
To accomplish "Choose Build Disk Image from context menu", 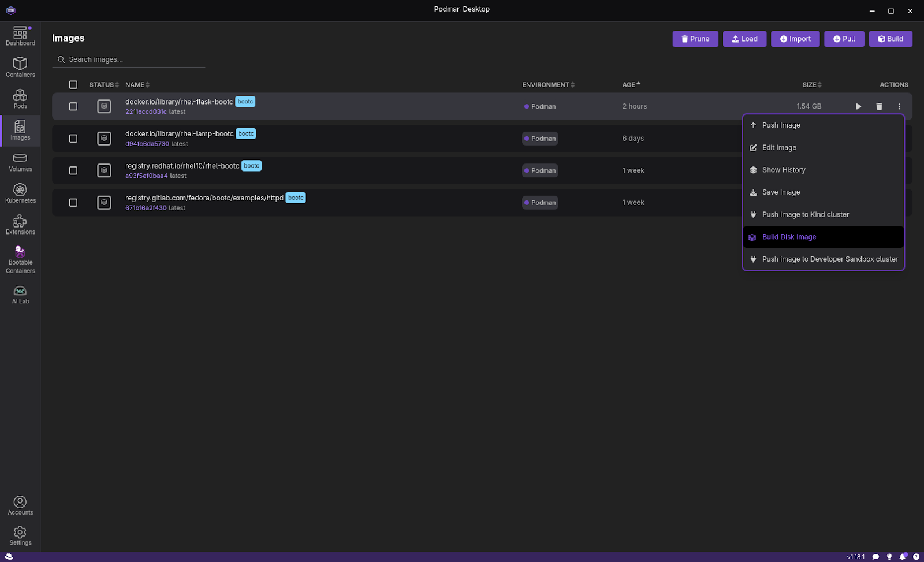I will (789, 237).
